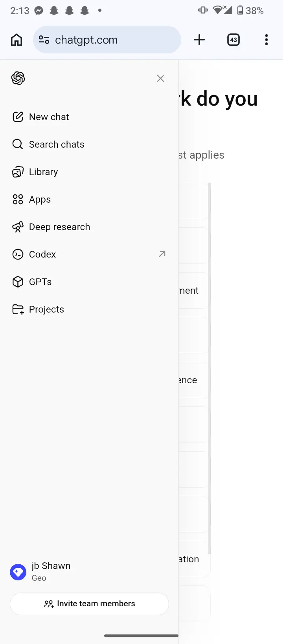Click the New chat pencil icon

pos(18,117)
